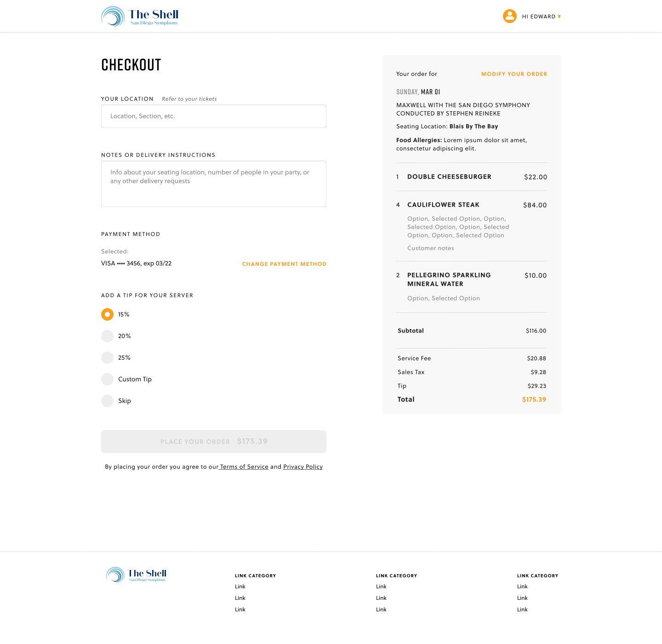Click the Your Location input field
This screenshot has width=662, height=644.
(214, 116)
